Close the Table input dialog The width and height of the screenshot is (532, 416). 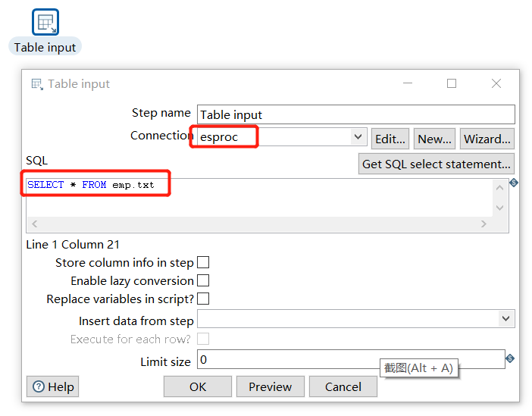click(496, 83)
